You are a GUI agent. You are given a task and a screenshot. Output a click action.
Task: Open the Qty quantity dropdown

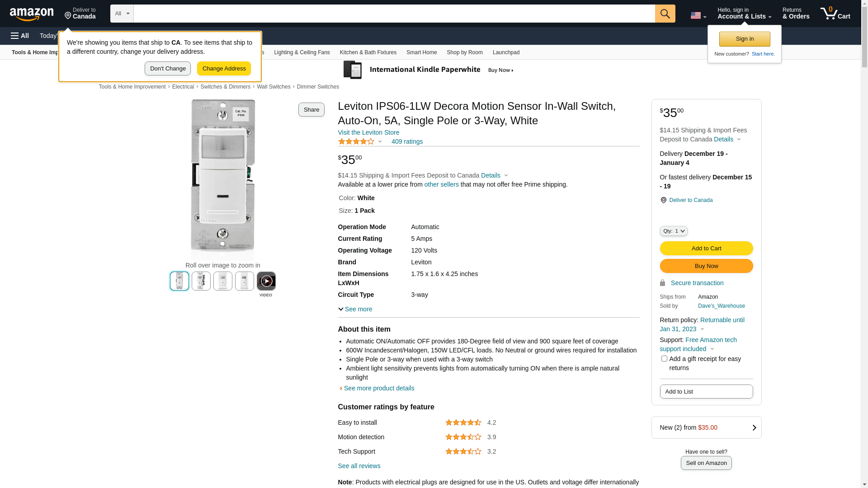pos(674,231)
